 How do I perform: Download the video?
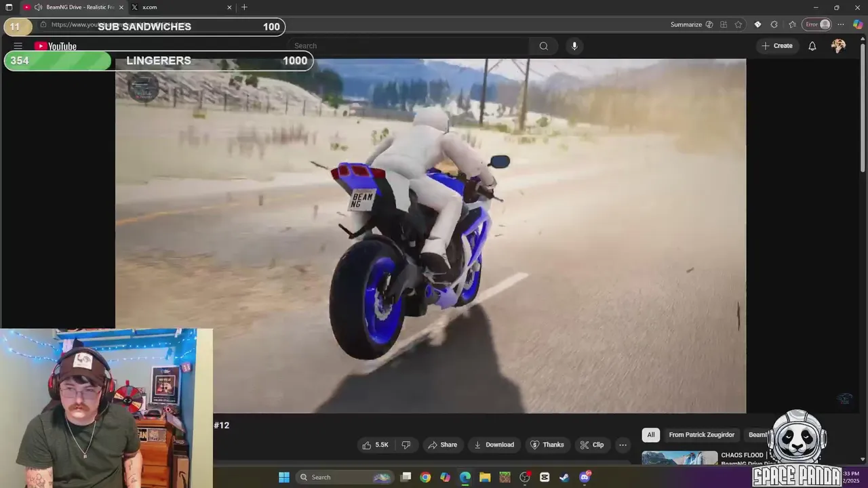(x=494, y=445)
